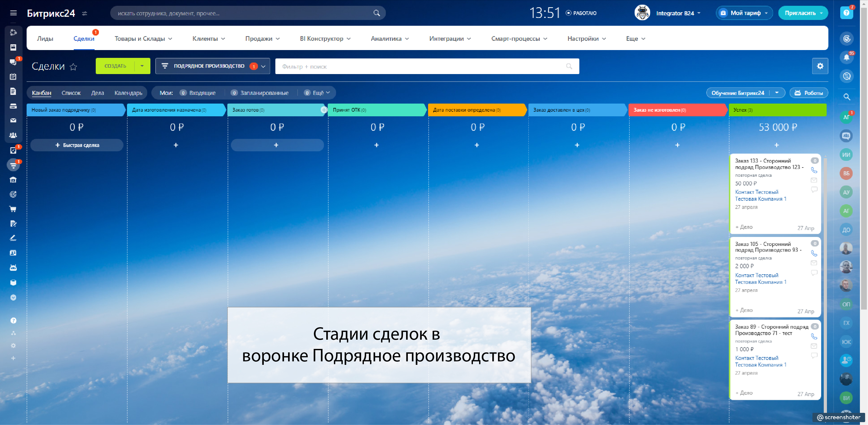The height and width of the screenshot is (425, 868).
Task: Toggle the РАБОТАЮ work-status indicator
Action: pos(581,13)
